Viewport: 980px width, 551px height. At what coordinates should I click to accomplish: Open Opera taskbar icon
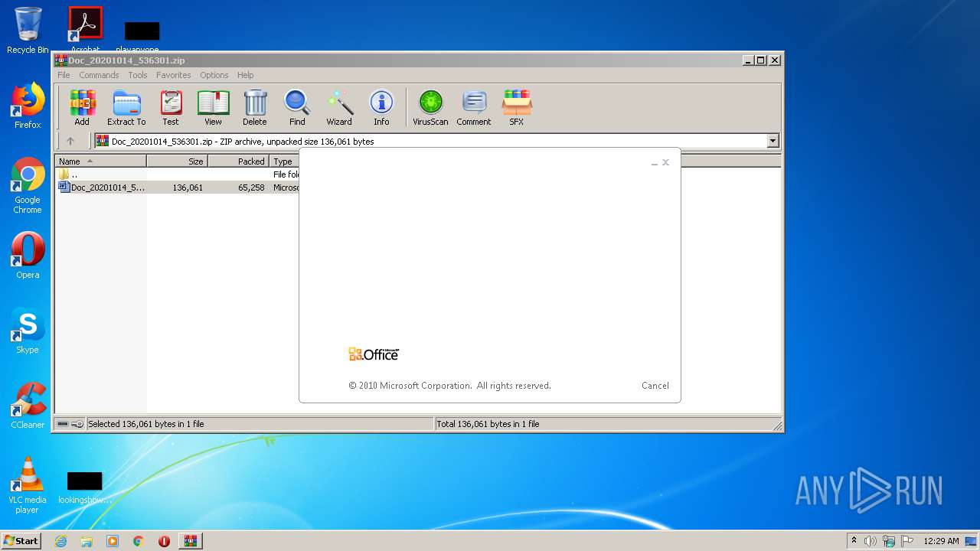tap(164, 541)
